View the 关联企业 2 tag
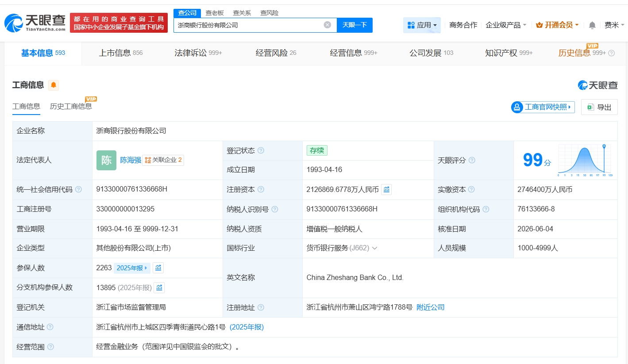Screen dimensions: 628x364 [163, 160]
